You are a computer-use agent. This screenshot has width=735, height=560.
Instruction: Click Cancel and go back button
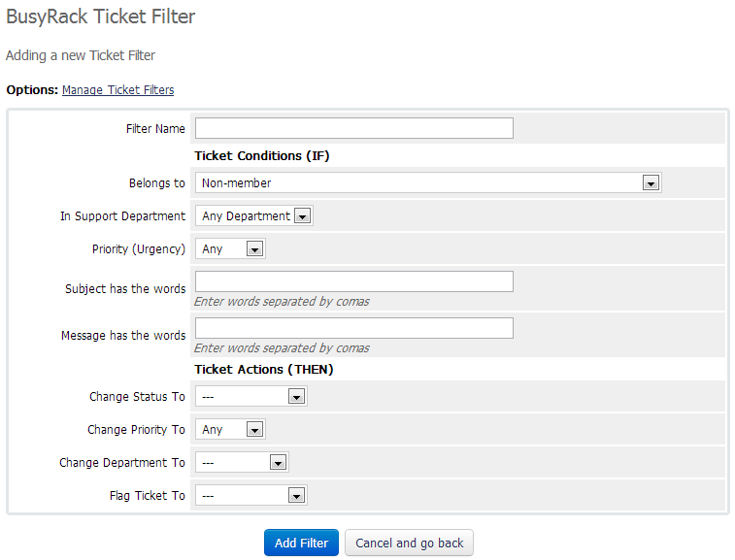[x=409, y=543]
